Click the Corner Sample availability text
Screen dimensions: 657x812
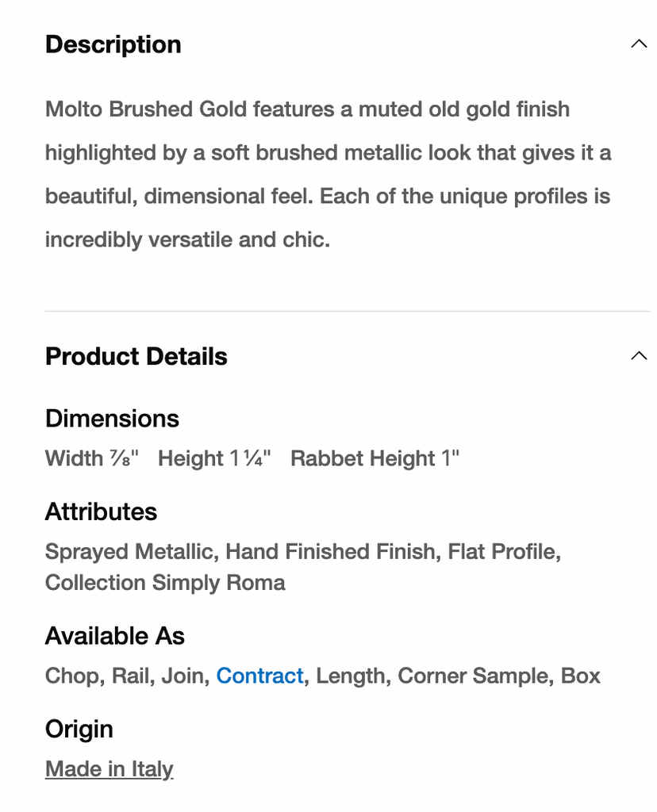click(x=473, y=676)
